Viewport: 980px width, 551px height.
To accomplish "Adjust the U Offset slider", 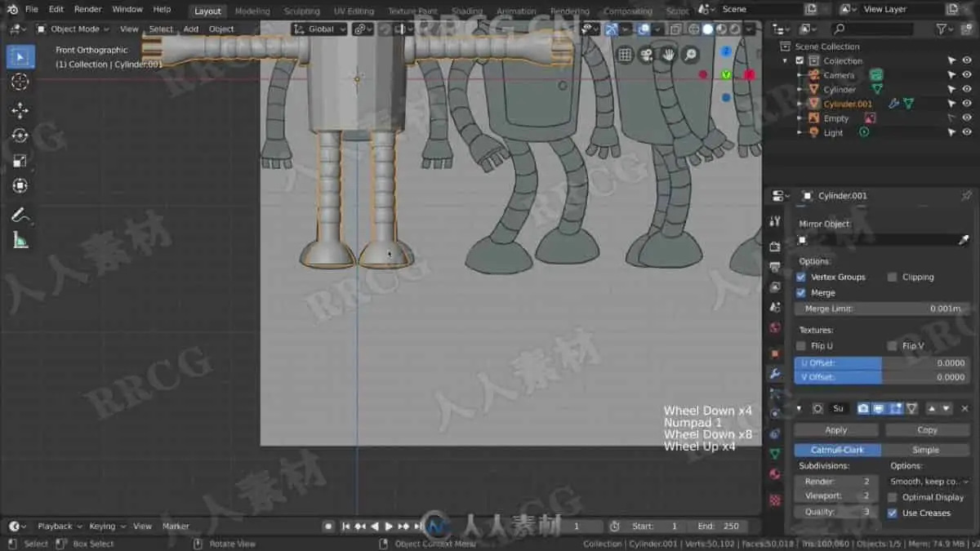I will tap(882, 362).
